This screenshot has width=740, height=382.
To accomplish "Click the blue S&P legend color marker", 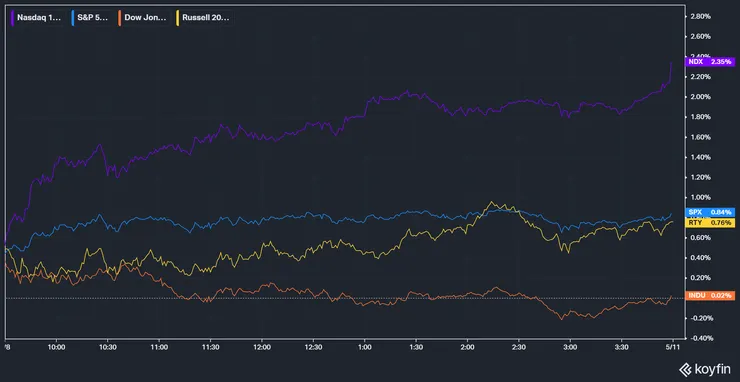I will pyautogui.click(x=73, y=18).
